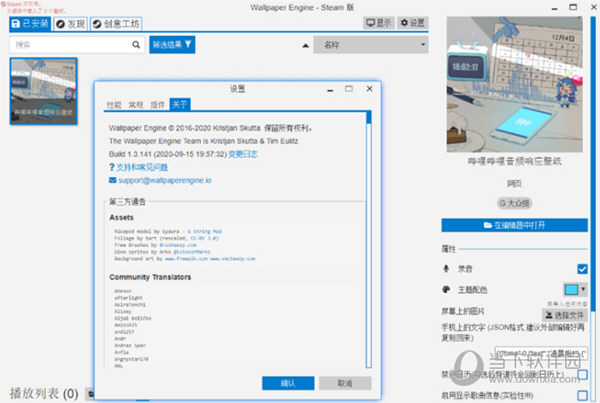The height and width of the screenshot is (403, 600).
Task: Open the 主题配色 color swatch
Action: click(576, 289)
